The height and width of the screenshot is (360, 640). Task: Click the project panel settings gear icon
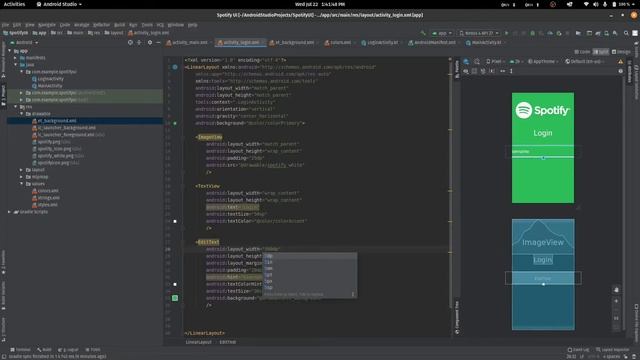pos(150,42)
